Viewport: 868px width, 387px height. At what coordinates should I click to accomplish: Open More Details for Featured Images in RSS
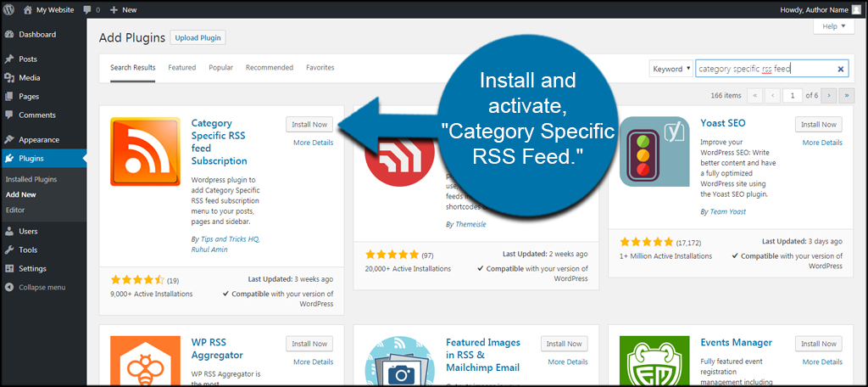(x=568, y=362)
